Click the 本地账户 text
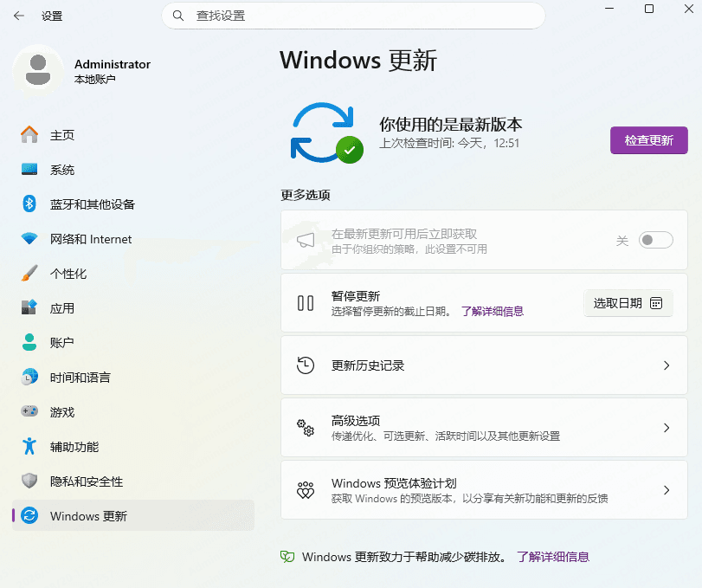 95,80
